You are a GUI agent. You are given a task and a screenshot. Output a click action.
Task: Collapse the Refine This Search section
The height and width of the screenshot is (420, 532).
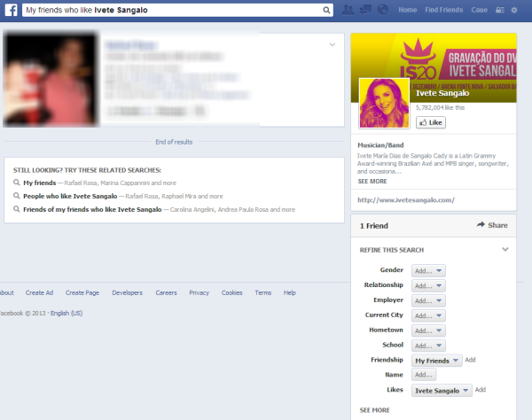[505, 250]
